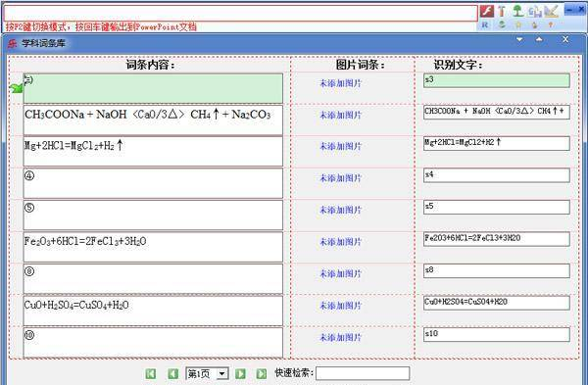Select the entry content box marked ⑤

[x=153, y=216]
